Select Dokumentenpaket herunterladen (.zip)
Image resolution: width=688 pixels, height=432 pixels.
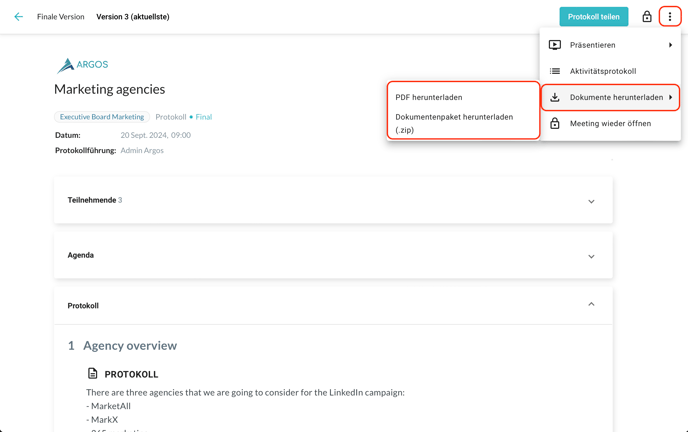point(454,122)
